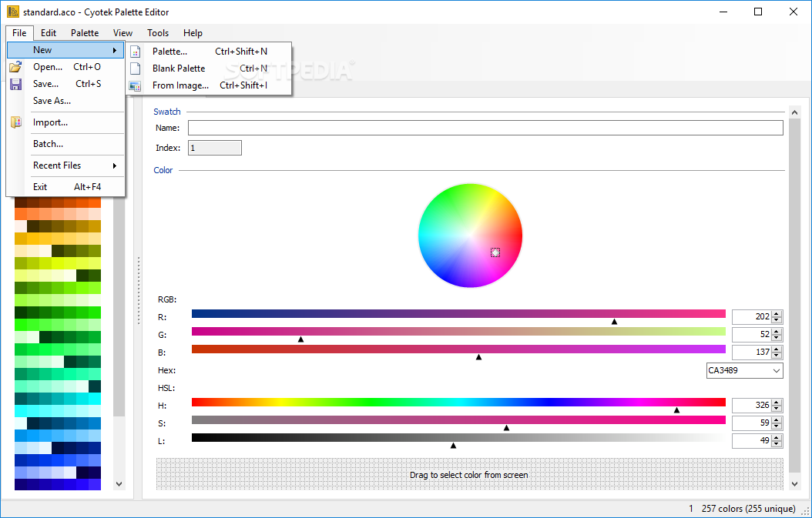Click the Index field showing 1
Image resolution: width=812 pixels, height=518 pixels.
coord(214,148)
